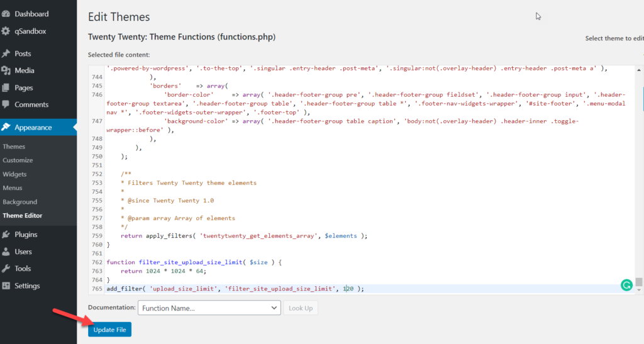
Task: Click the Pages icon in sidebar
Action: click(6, 88)
